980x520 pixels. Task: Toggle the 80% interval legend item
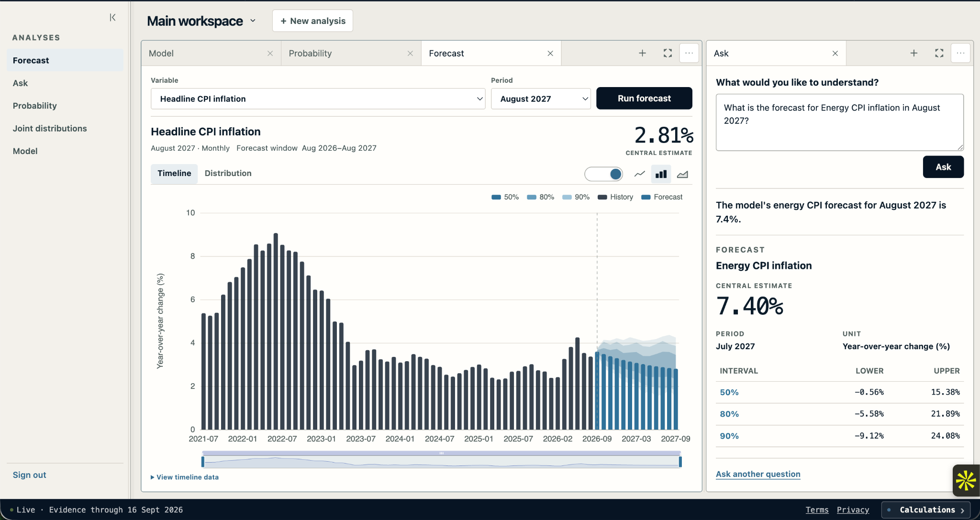tap(541, 197)
